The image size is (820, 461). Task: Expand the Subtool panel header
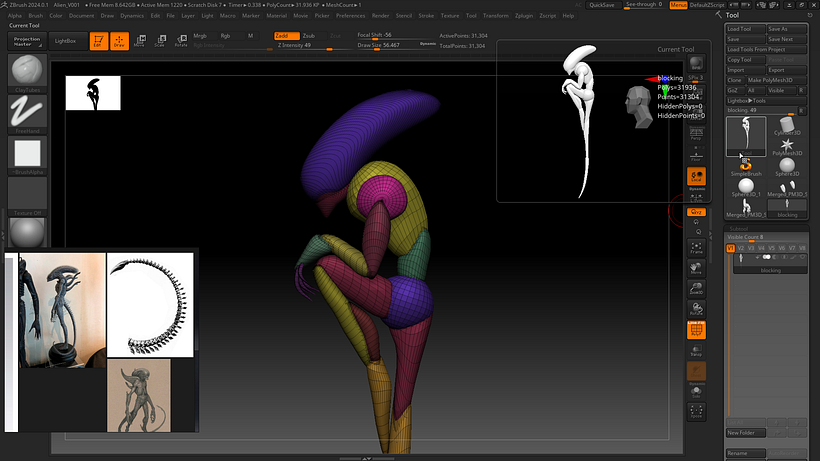click(738, 228)
